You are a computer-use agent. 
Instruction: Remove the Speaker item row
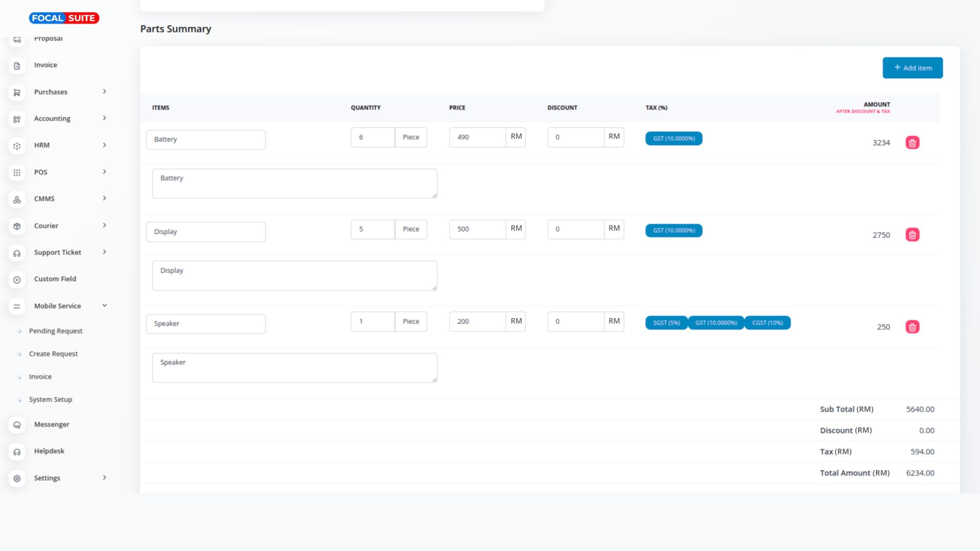click(912, 327)
